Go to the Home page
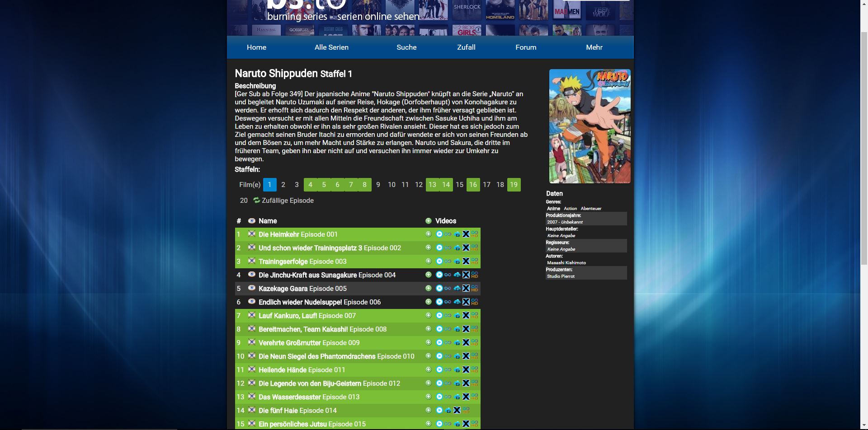Image resolution: width=868 pixels, height=430 pixels. pyautogui.click(x=256, y=47)
